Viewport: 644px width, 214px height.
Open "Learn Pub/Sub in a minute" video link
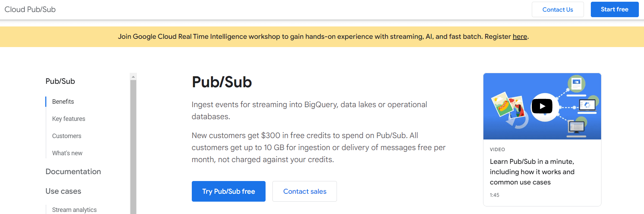[532, 172]
